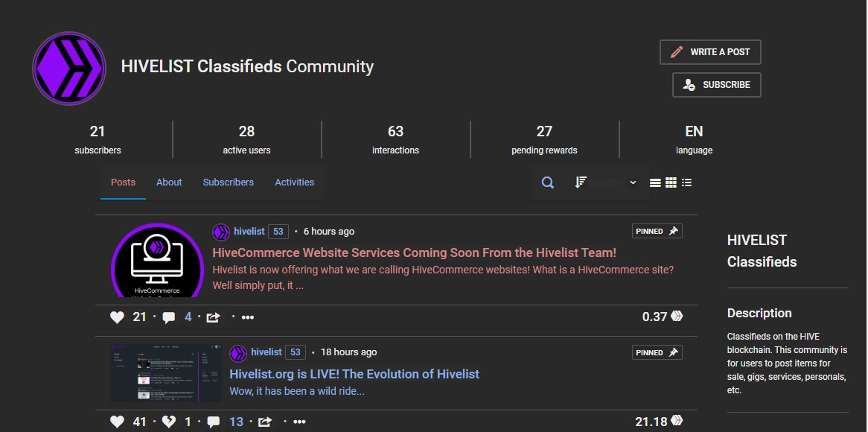868x432 pixels.
Task: Click the 27 pending rewards stat
Action: click(x=544, y=139)
